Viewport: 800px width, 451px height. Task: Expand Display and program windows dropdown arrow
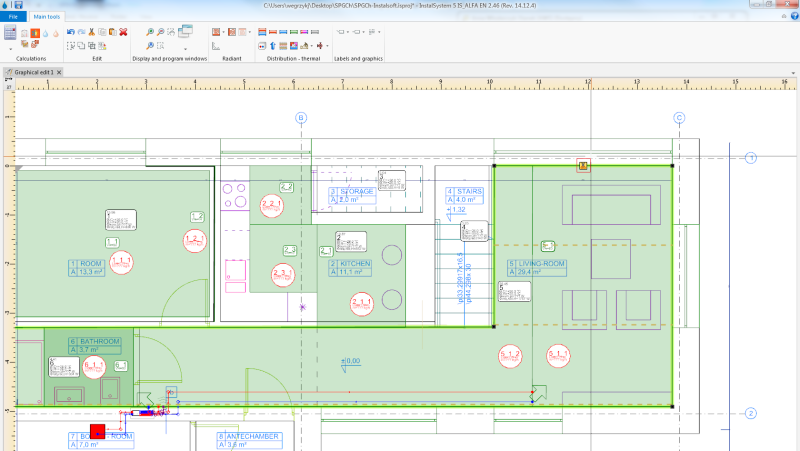pyautogui.click(x=185, y=49)
